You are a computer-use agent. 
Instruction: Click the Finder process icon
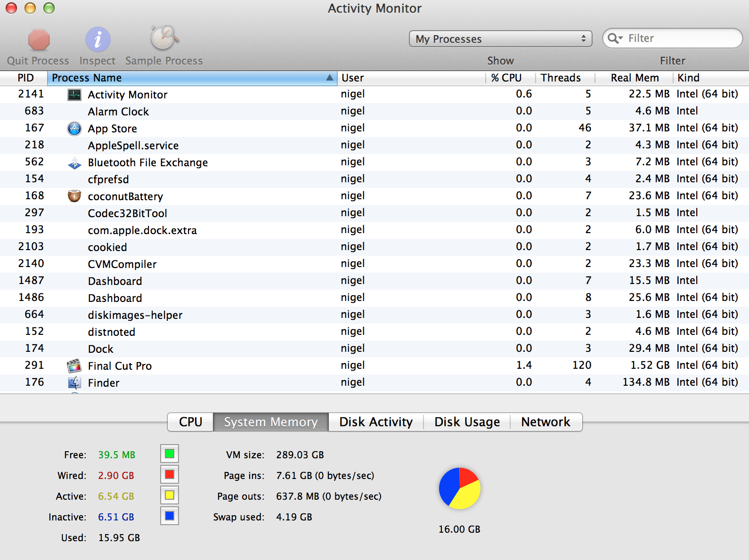[x=74, y=383]
